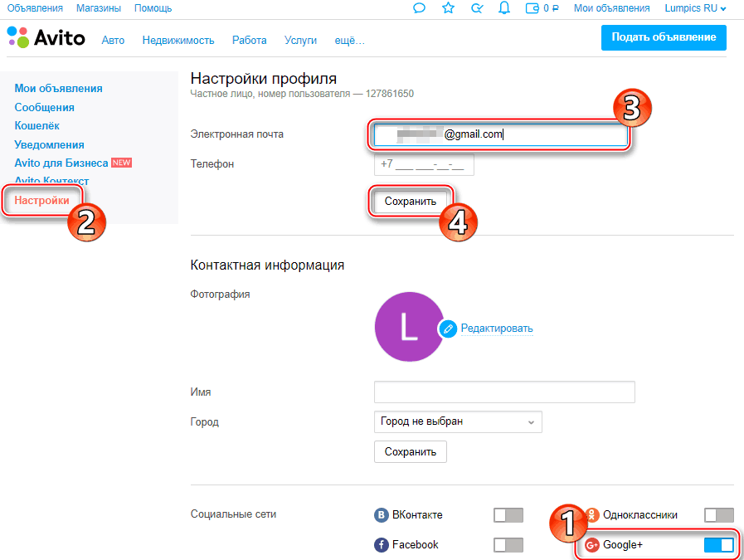Save the email with Сохранить button
The height and width of the screenshot is (560, 744).
410,202
